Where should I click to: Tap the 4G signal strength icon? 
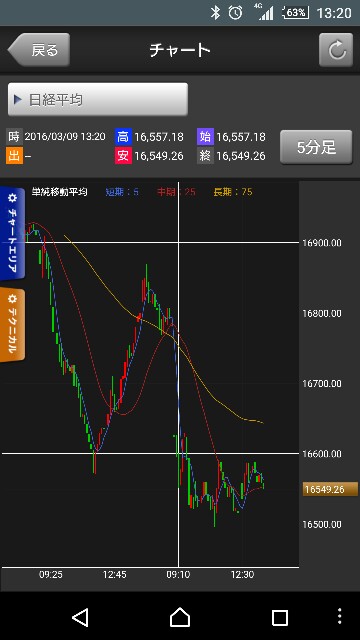(264, 12)
